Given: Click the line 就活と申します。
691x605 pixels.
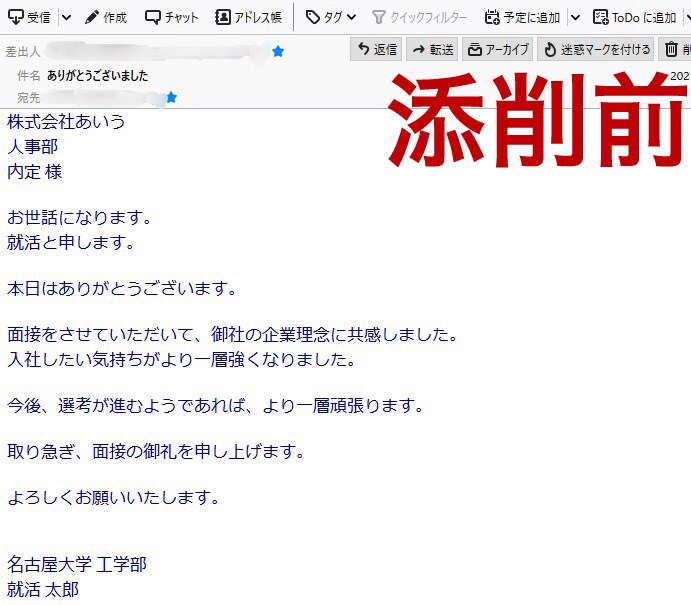Looking at the screenshot, I should (x=71, y=242).
